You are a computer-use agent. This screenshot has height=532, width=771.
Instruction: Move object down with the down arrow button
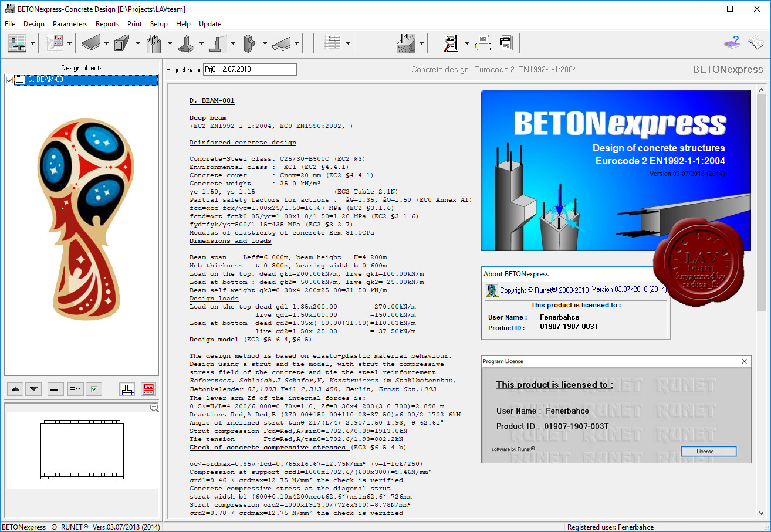tap(34, 389)
